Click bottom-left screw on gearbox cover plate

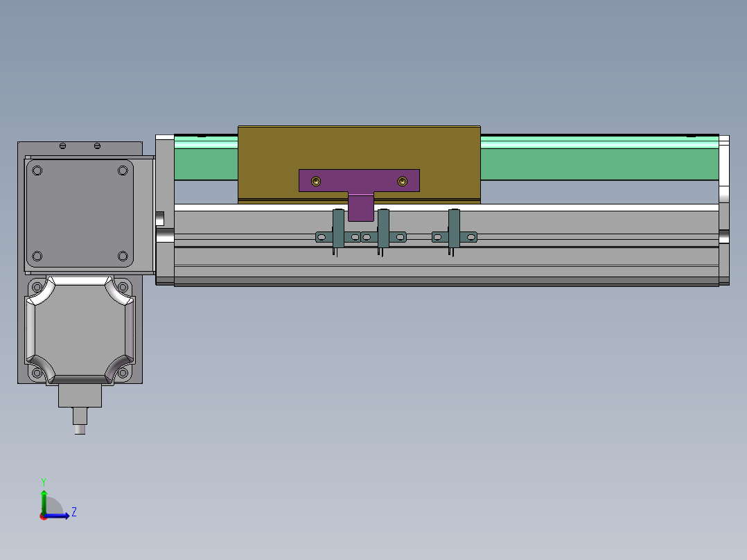click(37, 256)
